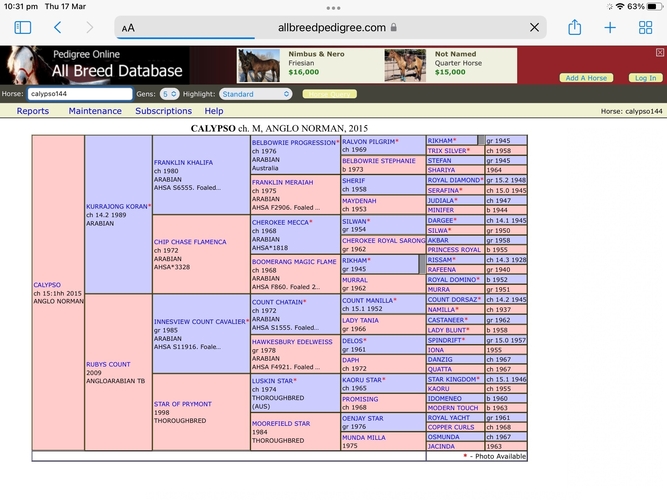Open the Highlight Standard dropdown
This screenshot has width=667, height=500.
tap(256, 94)
